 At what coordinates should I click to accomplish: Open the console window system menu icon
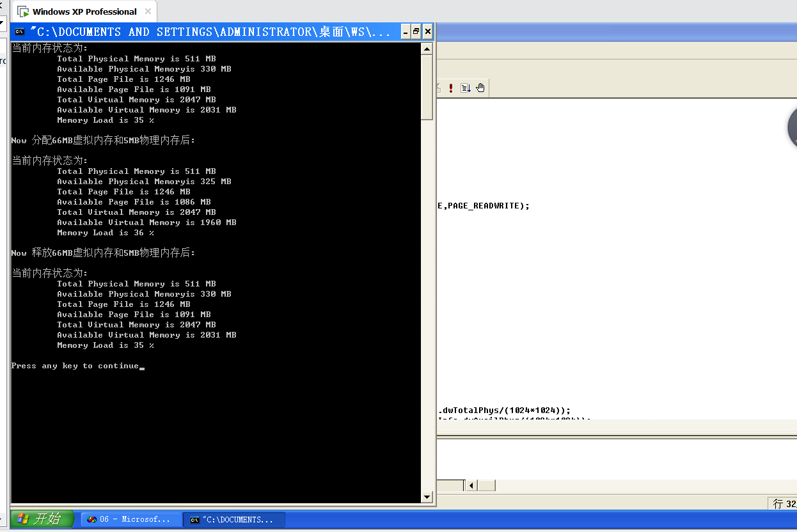[x=20, y=32]
